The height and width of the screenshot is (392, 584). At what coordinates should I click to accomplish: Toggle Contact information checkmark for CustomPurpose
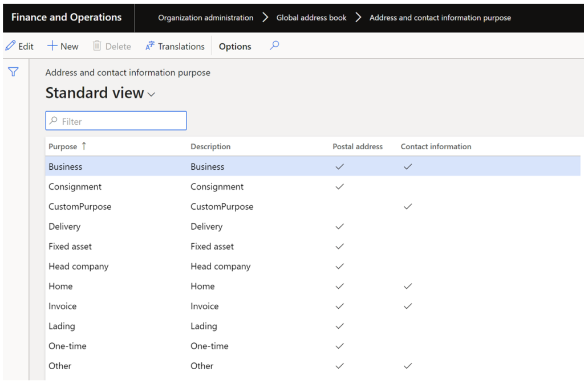(407, 206)
